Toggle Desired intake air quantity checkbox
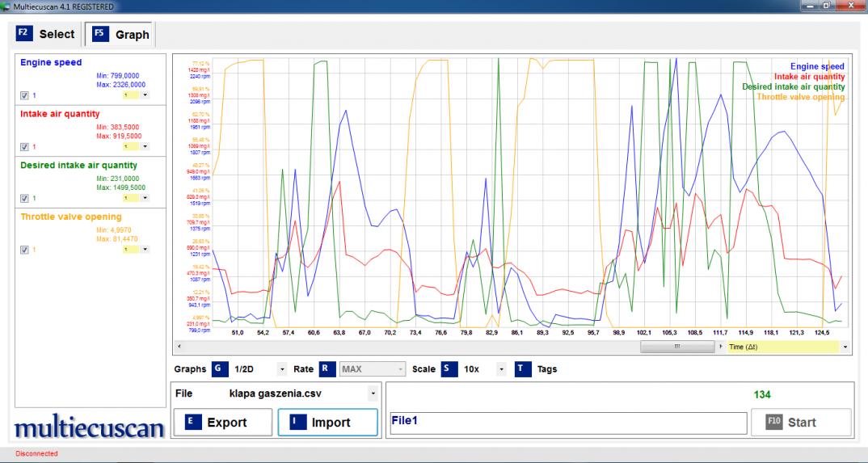Screen dimensions: 868x463 24,198
